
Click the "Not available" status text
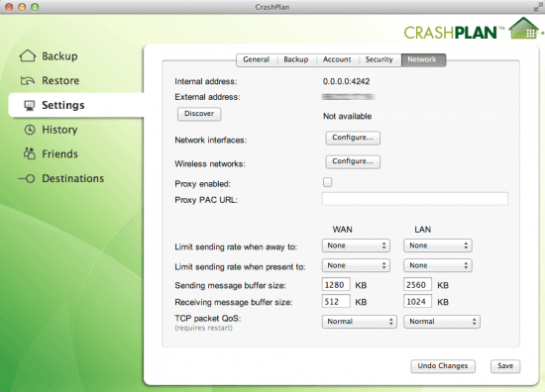[347, 117]
